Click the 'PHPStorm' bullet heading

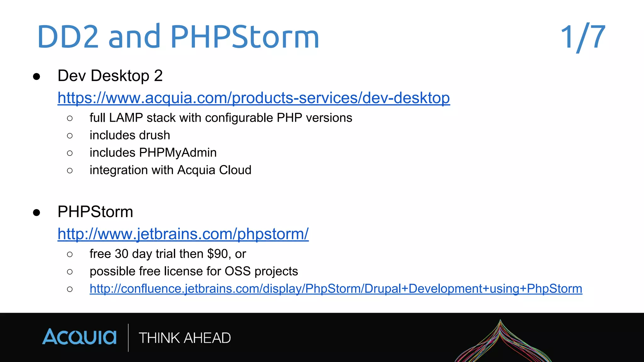(95, 212)
